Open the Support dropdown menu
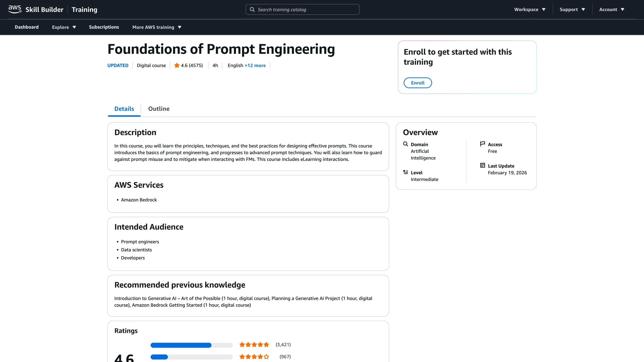The height and width of the screenshot is (362, 644). 572,10
